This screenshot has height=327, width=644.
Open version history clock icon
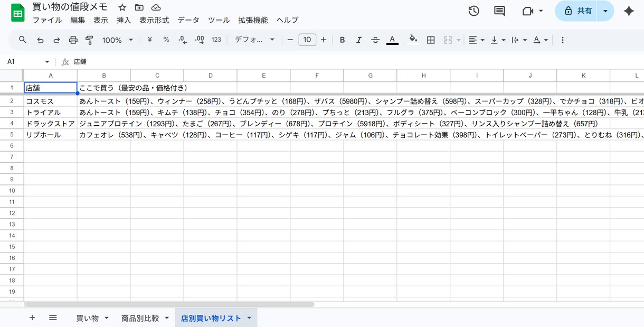(x=473, y=11)
